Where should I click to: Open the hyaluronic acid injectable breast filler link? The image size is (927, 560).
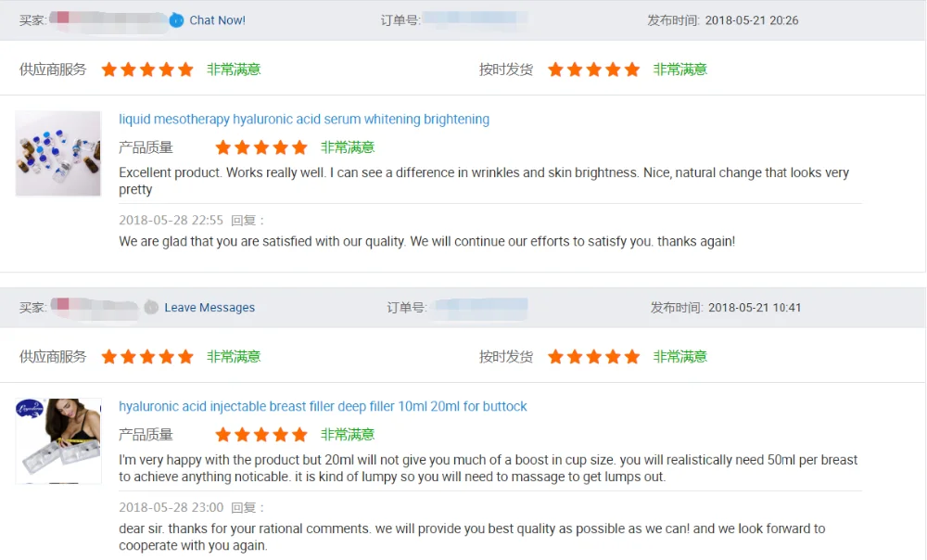tap(323, 407)
